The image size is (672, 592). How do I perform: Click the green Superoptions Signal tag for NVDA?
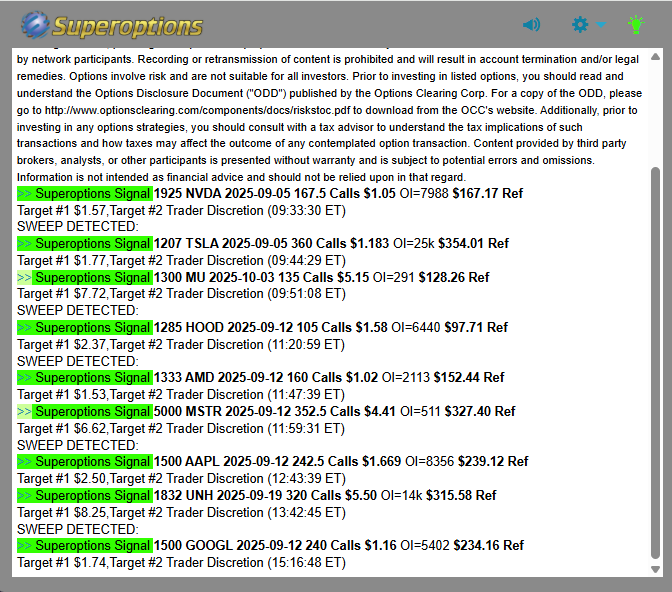(x=85, y=193)
